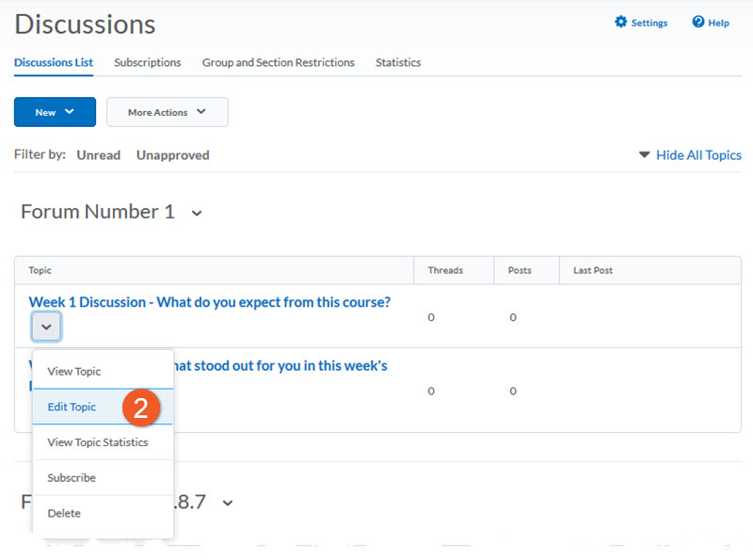Go to the Statistics tab

click(397, 63)
